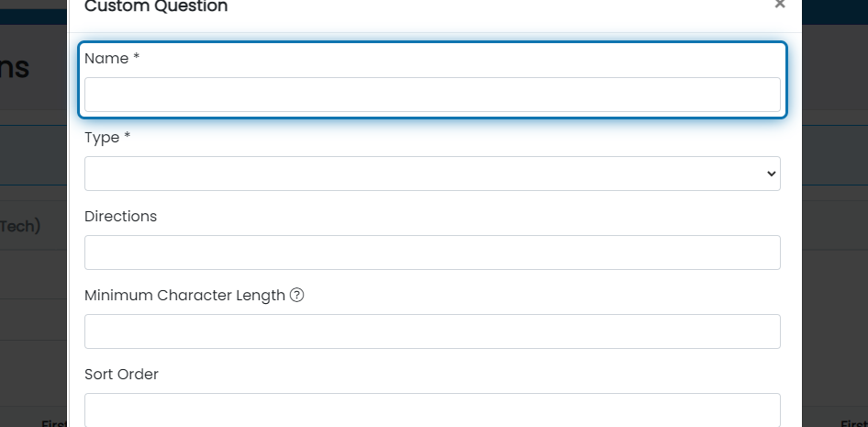Screen dimensions: 868x427
Task: Click the Sort Order field label
Action: tap(121, 375)
